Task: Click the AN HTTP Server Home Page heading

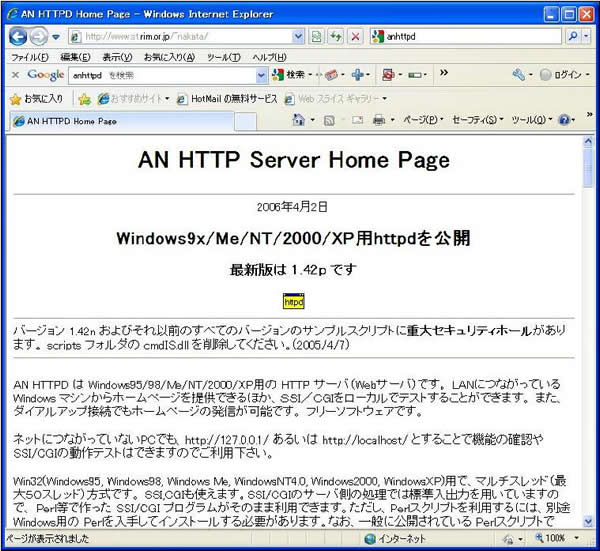Action: pos(294,160)
